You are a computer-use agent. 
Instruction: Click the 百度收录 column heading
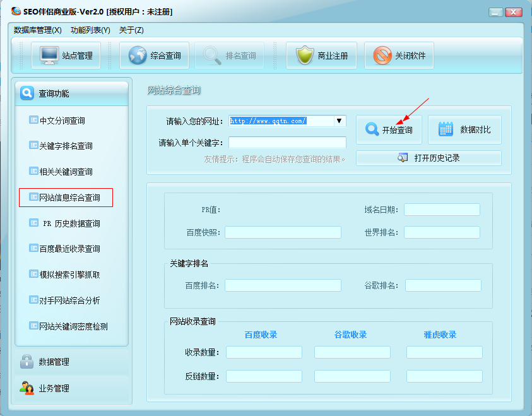pos(261,335)
